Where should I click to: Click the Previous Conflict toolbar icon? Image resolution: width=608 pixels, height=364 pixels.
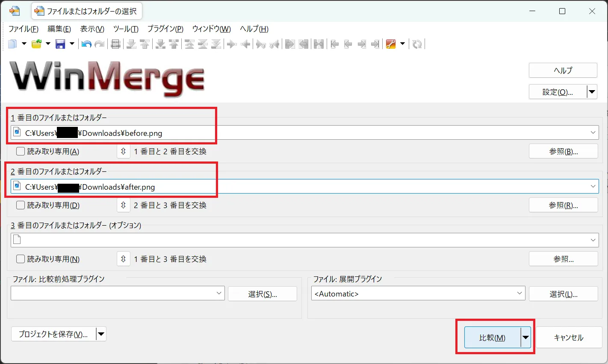174,44
